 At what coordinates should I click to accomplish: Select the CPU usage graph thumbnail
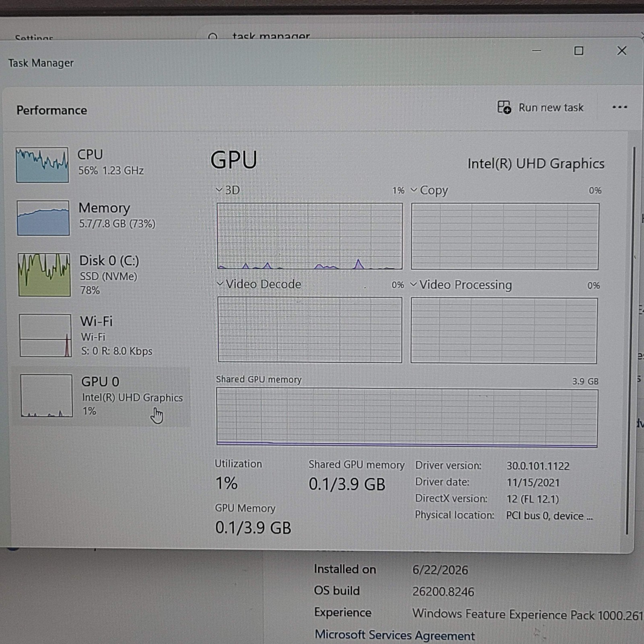pyautogui.click(x=42, y=165)
